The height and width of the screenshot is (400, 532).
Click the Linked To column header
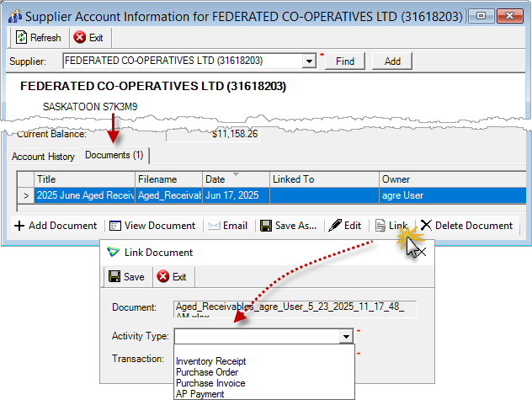(x=324, y=179)
